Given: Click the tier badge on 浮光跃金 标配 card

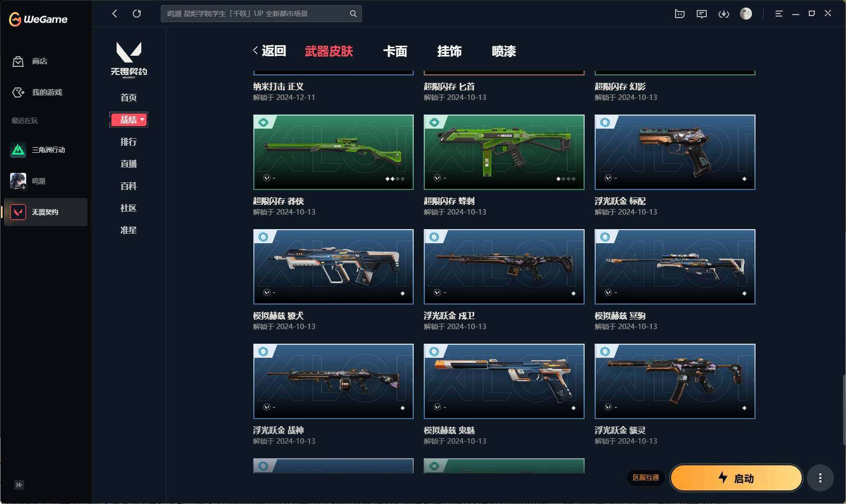Looking at the screenshot, I should (x=605, y=122).
